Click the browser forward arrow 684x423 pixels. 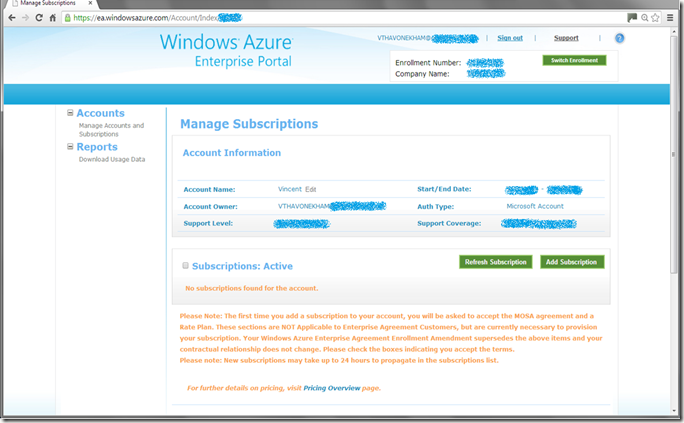tap(25, 18)
